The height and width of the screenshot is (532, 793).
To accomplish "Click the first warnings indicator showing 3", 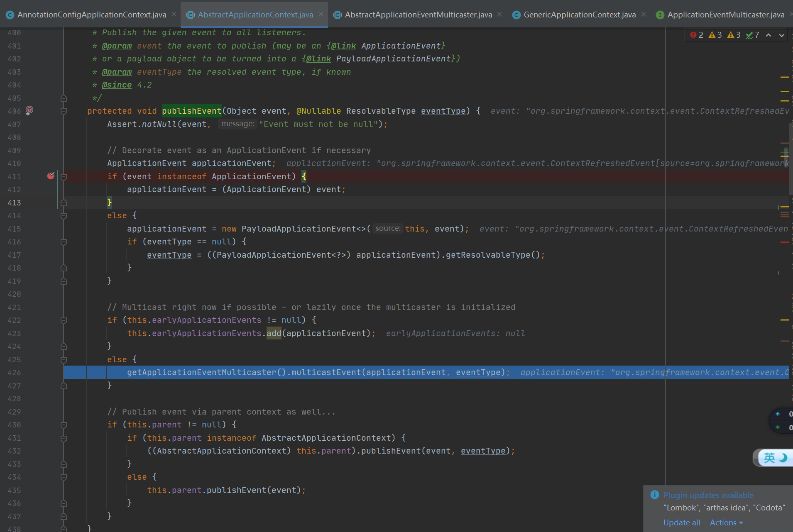I will pyautogui.click(x=715, y=35).
